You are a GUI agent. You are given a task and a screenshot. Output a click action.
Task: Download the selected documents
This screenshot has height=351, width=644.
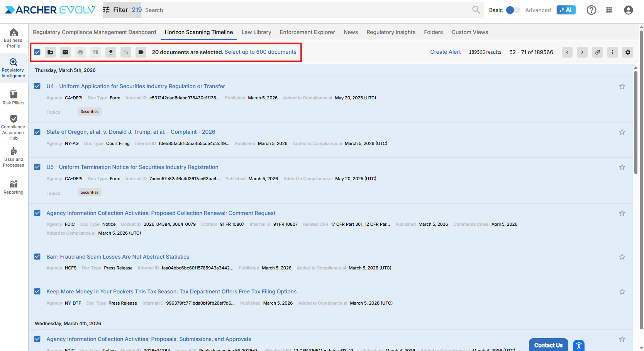click(x=111, y=52)
